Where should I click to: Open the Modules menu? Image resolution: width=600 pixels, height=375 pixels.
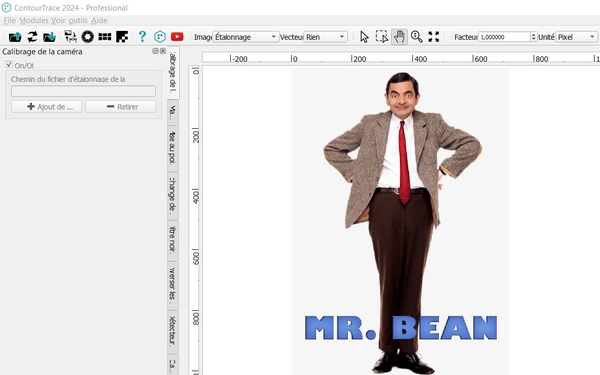point(34,20)
